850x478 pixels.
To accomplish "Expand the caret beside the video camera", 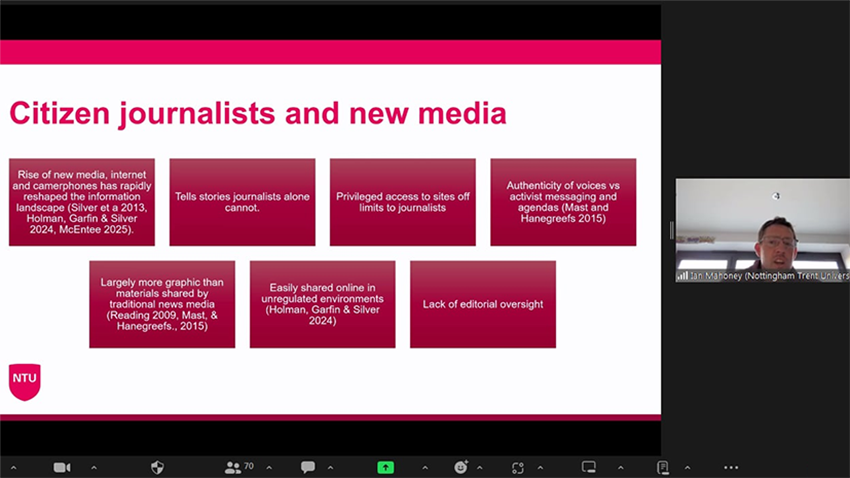I will (x=94, y=467).
